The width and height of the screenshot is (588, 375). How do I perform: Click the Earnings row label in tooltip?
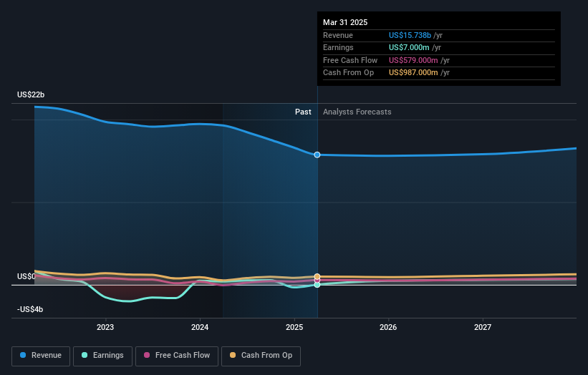pos(338,47)
